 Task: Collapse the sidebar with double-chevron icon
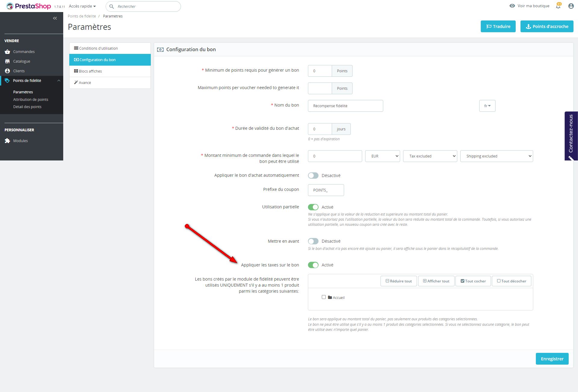pos(55,18)
